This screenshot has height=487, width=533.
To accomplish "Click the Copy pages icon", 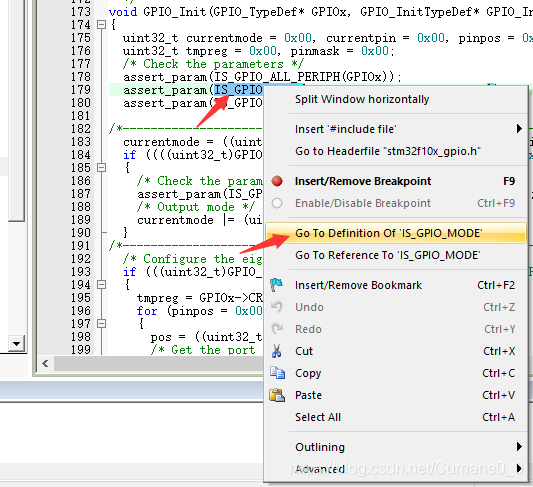I will point(277,373).
